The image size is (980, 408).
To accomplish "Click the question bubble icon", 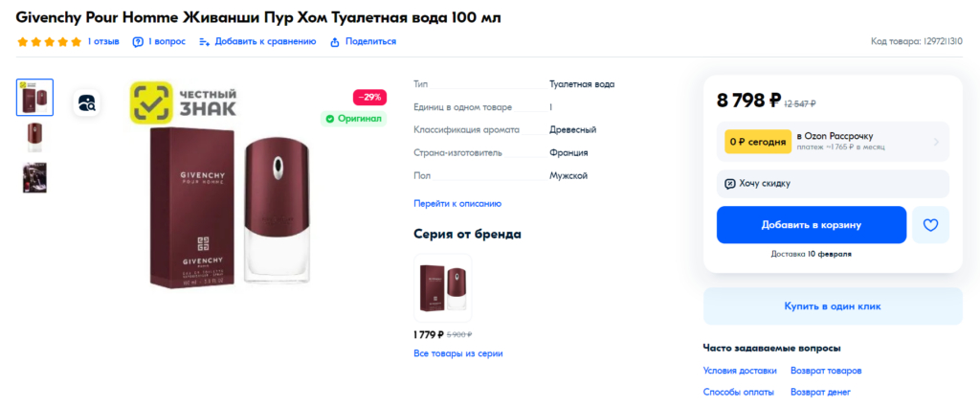I will tap(138, 41).
